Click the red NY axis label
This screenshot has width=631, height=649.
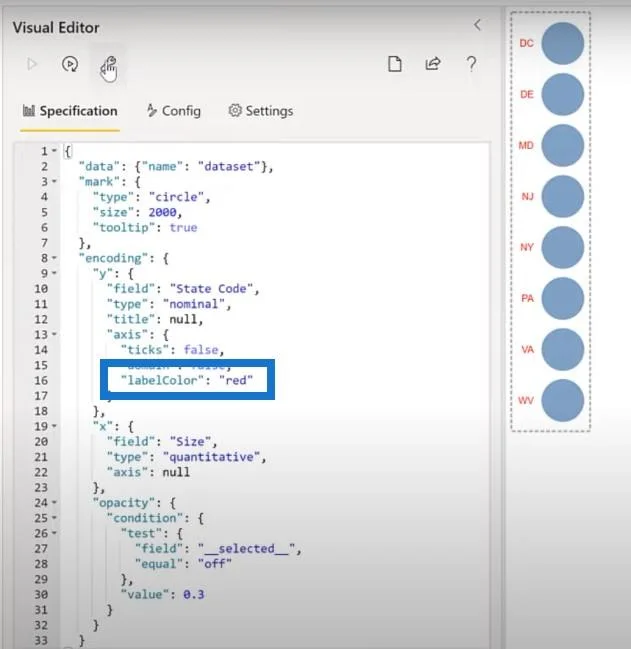[x=527, y=248]
